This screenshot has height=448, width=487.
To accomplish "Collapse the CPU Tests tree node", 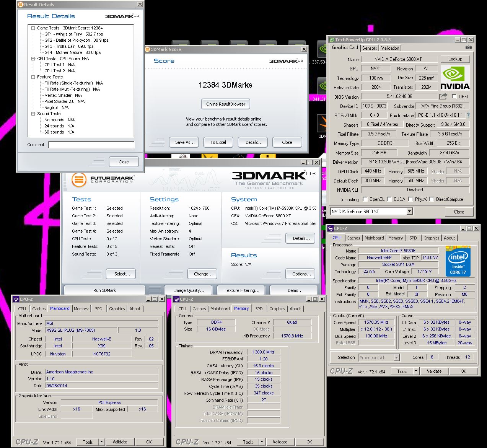I will 33,59.
